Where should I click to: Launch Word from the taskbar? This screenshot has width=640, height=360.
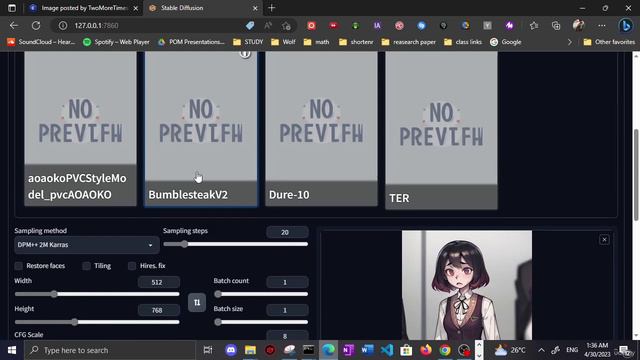[368, 350]
